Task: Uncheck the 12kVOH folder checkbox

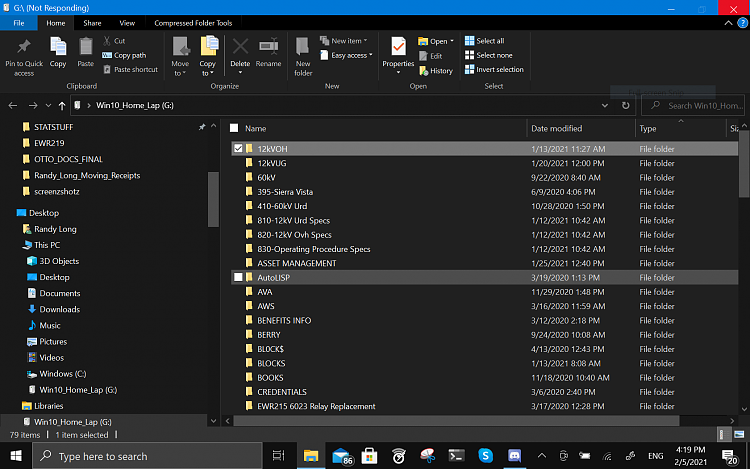Action: click(238, 149)
